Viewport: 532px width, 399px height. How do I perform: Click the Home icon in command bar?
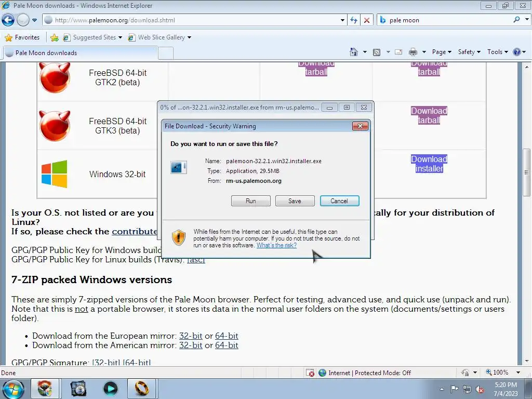pyautogui.click(x=353, y=52)
